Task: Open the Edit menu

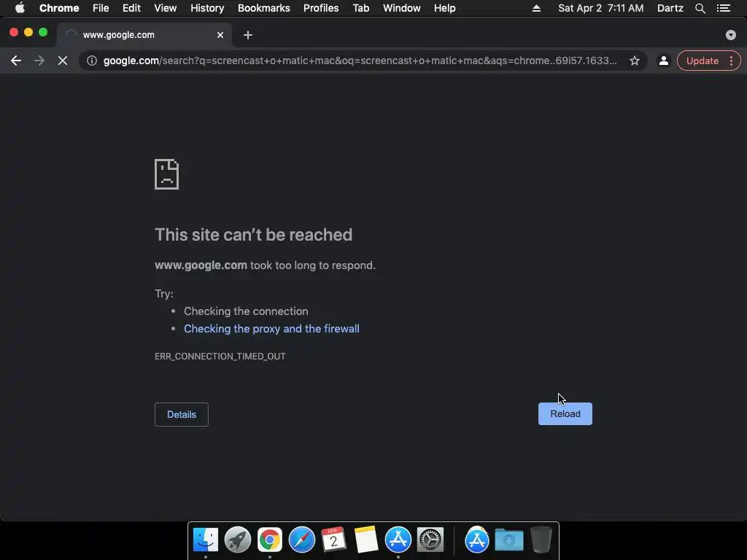Action: [131, 8]
